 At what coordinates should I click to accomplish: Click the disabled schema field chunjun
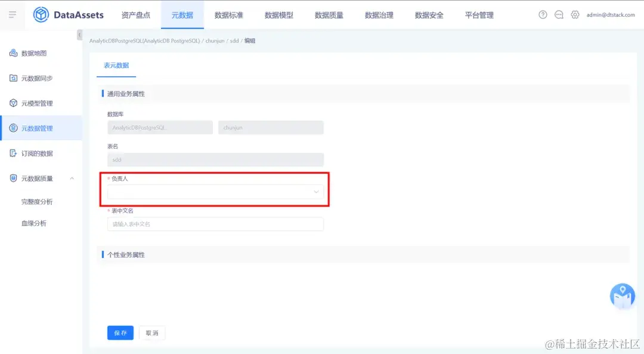[x=271, y=128]
